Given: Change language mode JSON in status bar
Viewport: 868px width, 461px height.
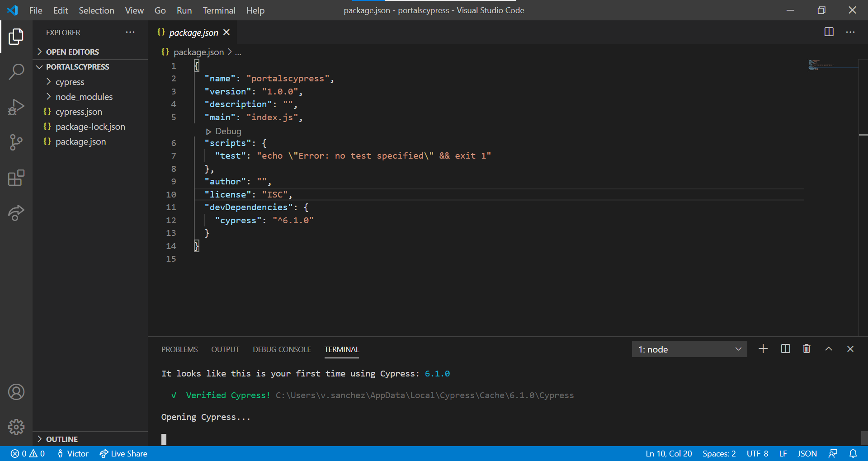Looking at the screenshot, I should click(x=807, y=454).
